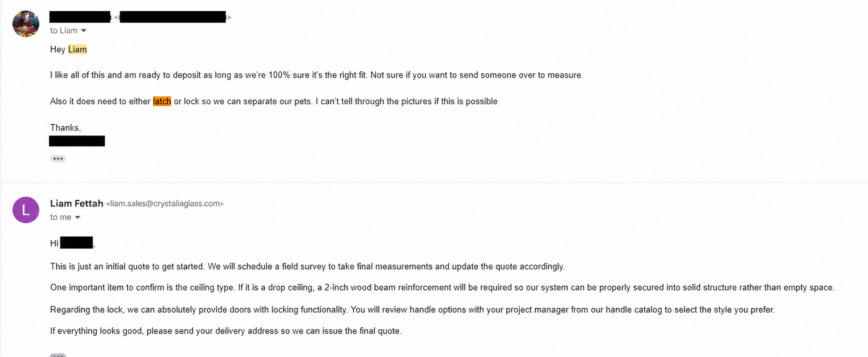Show trimmed content under the "Thanks," signature

(58, 159)
